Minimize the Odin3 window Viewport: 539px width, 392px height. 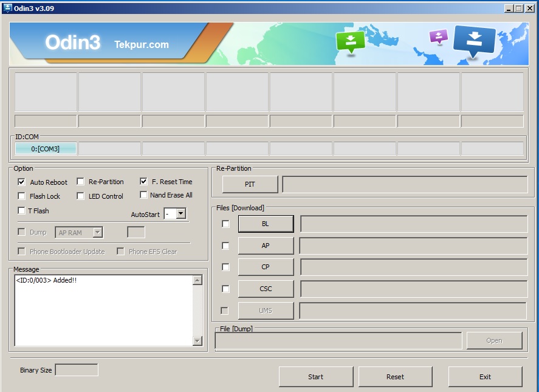point(509,9)
